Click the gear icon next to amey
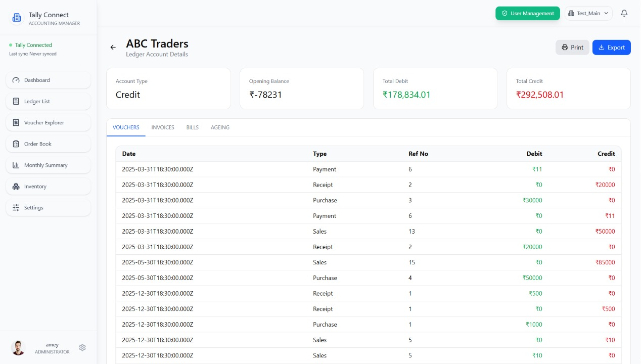The height and width of the screenshot is (364, 641). [82, 348]
